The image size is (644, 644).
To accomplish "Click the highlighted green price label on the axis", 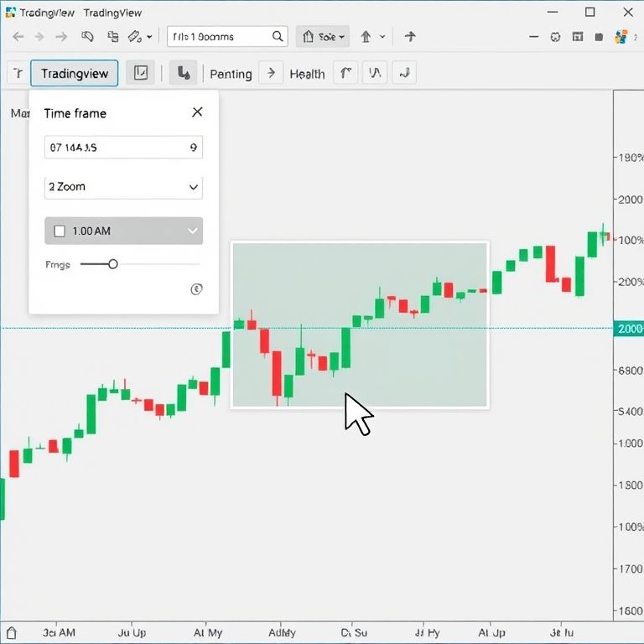I will (629, 329).
